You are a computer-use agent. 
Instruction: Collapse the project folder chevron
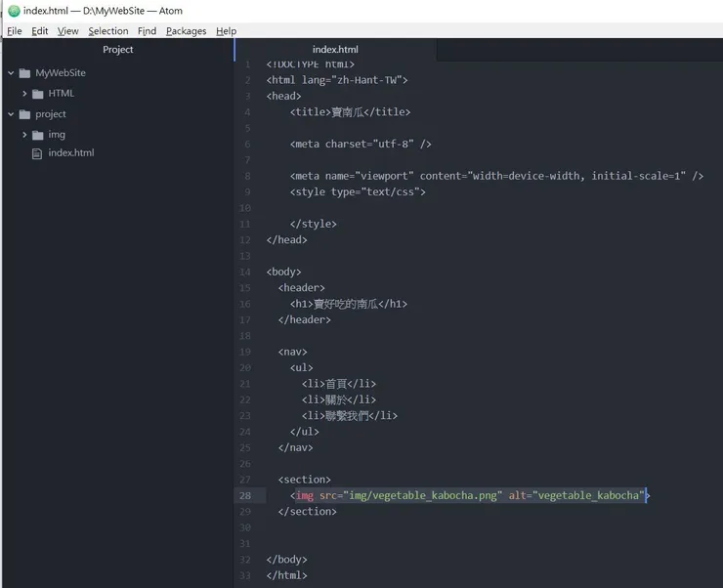[11, 114]
